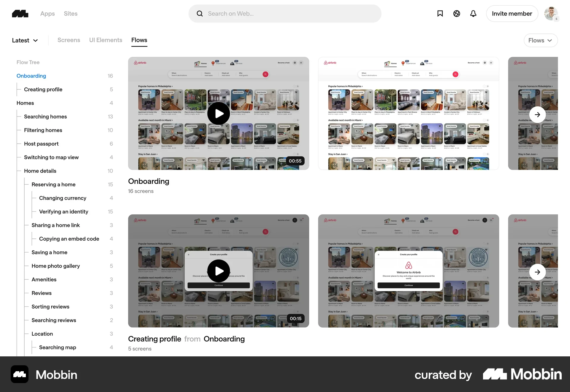Play the Creating profile flow video

[218, 271]
